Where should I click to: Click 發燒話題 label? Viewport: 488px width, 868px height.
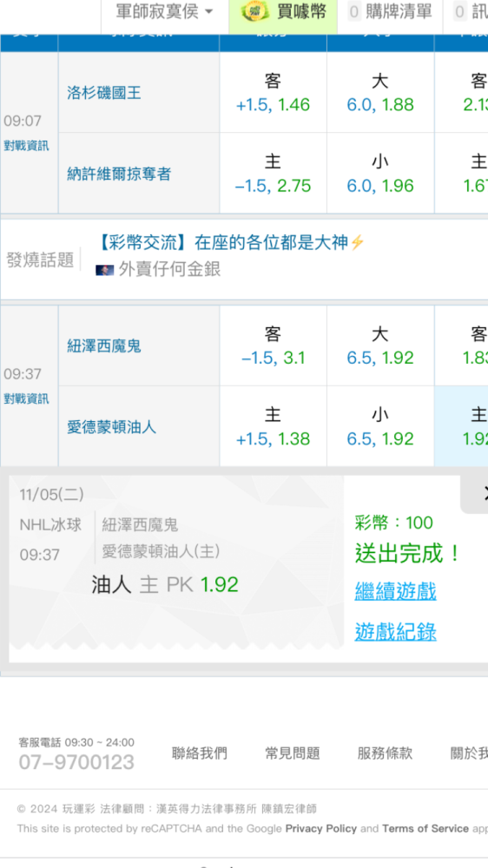coord(41,260)
